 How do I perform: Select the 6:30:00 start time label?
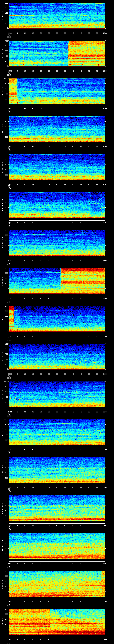[9, 639]
